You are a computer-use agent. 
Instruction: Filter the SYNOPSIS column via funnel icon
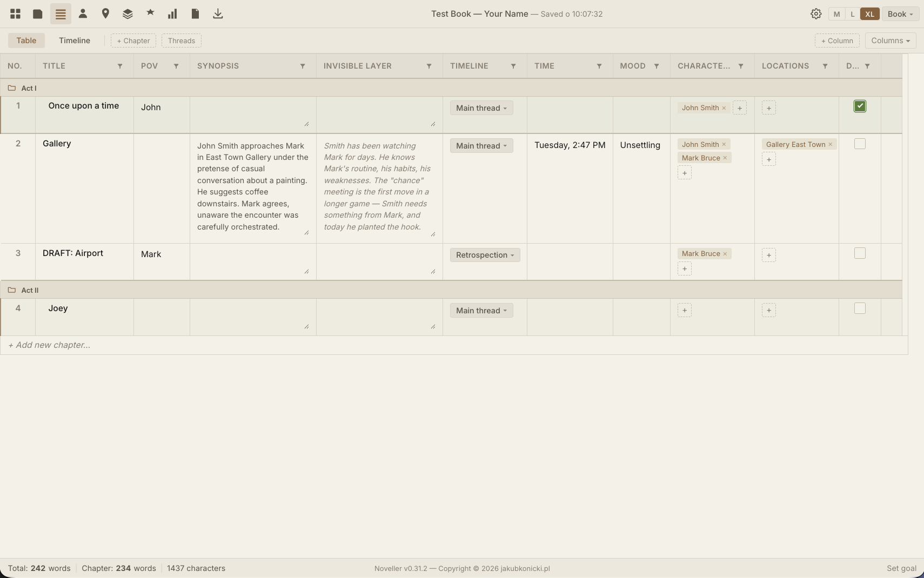[303, 66]
